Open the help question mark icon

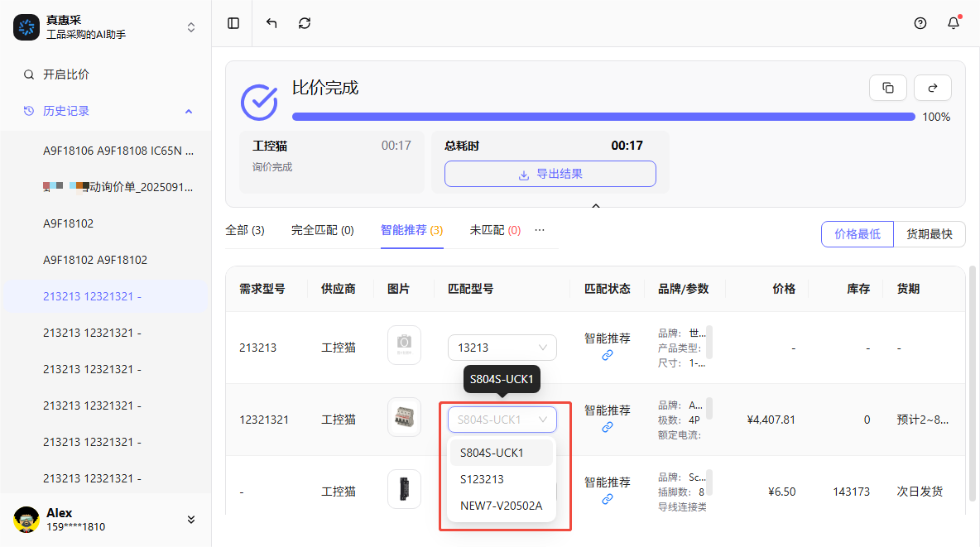[x=920, y=23]
